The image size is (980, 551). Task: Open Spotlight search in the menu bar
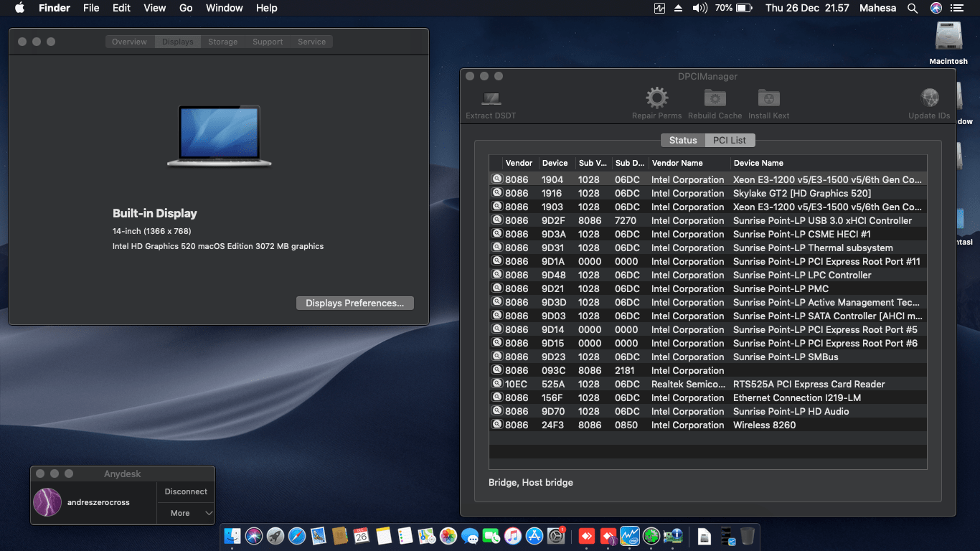click(x=913, y=8)
